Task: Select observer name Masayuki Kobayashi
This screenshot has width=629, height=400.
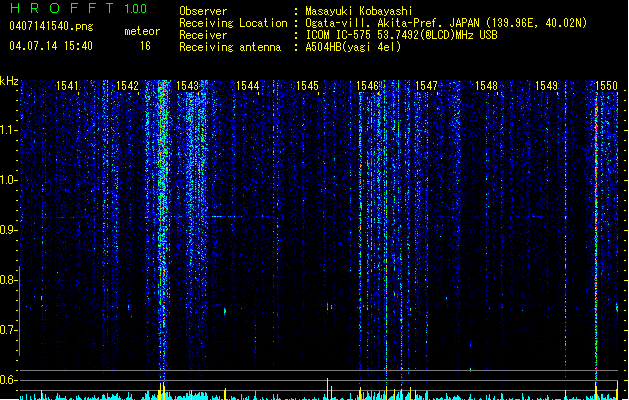Action: coord(359,11)
